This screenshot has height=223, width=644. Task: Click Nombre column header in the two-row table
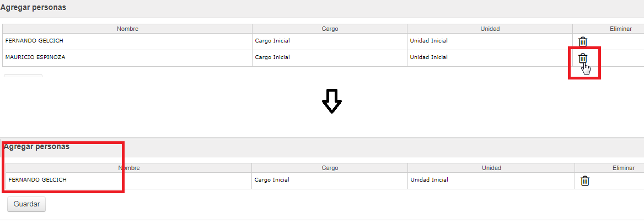[127, 29]
